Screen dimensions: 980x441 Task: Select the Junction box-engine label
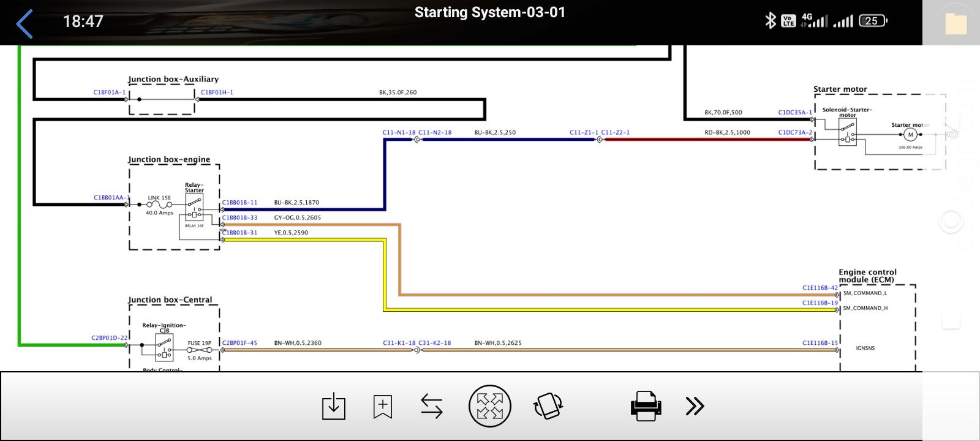[169, 159]
